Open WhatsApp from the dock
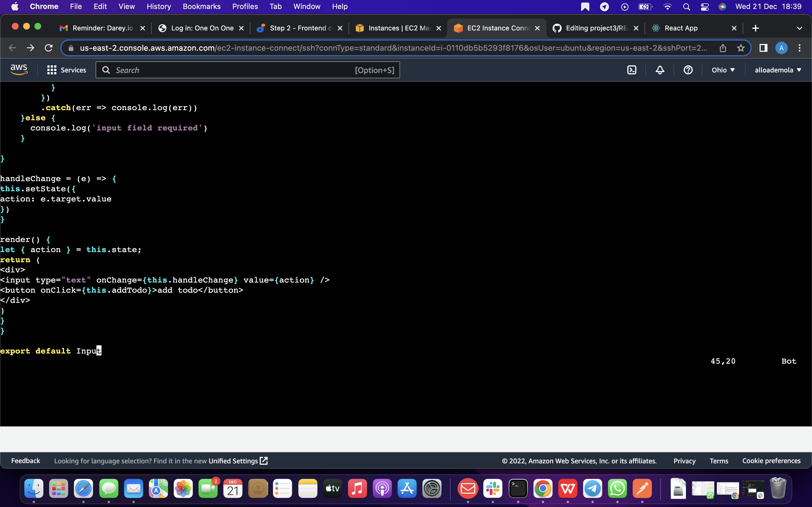812x507 pixels. (618, 489)
